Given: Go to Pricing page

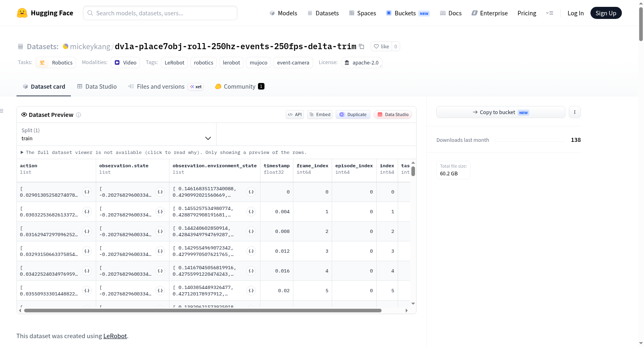Looking at the screenshot, I should tap(527, 13).
